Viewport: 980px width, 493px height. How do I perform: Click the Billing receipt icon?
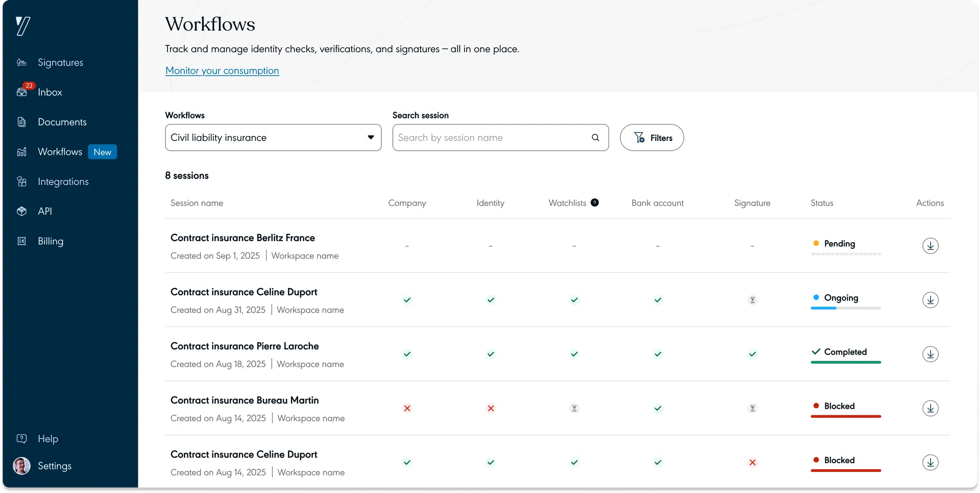coord(22,241)
